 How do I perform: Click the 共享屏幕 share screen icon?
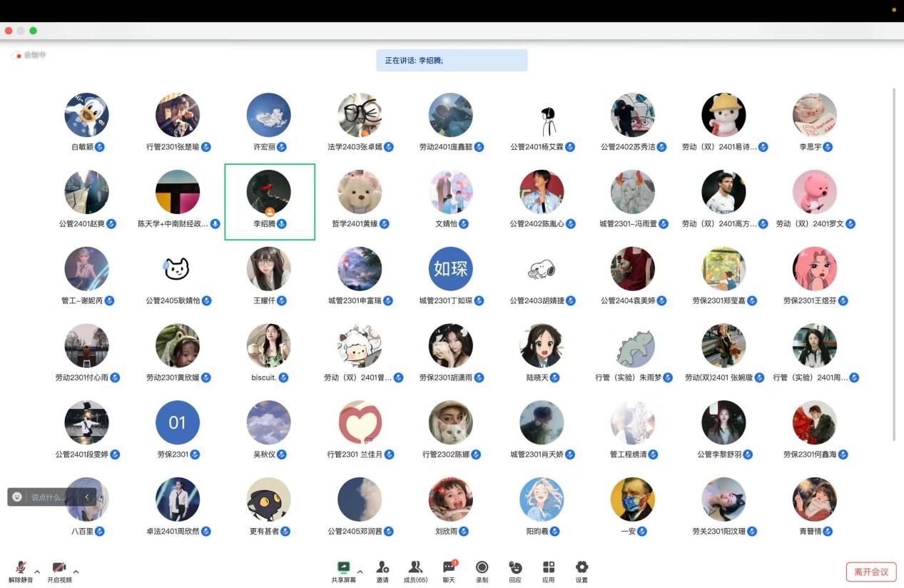point(343,568)
